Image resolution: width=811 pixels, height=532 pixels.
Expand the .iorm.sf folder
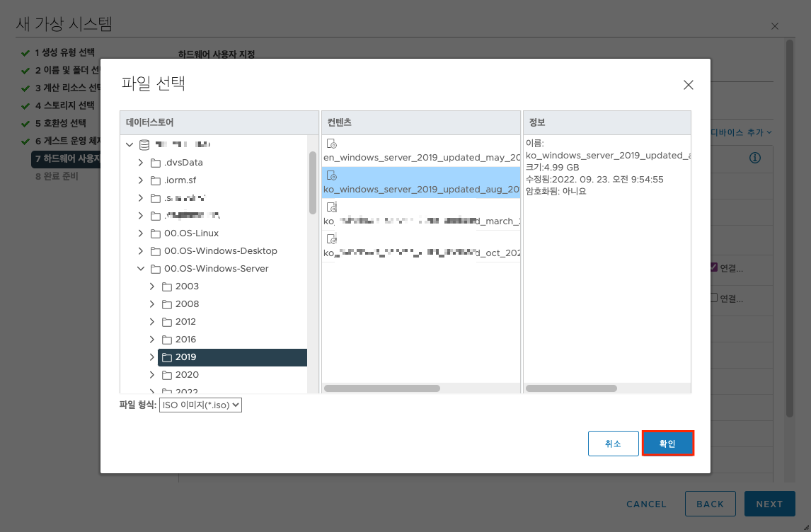point(141,180)
